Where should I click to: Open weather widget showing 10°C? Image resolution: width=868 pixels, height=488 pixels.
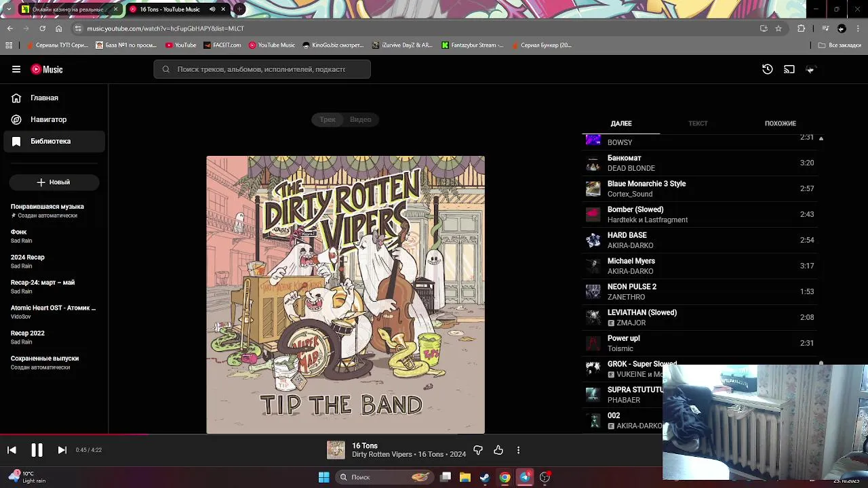(27, 477)
